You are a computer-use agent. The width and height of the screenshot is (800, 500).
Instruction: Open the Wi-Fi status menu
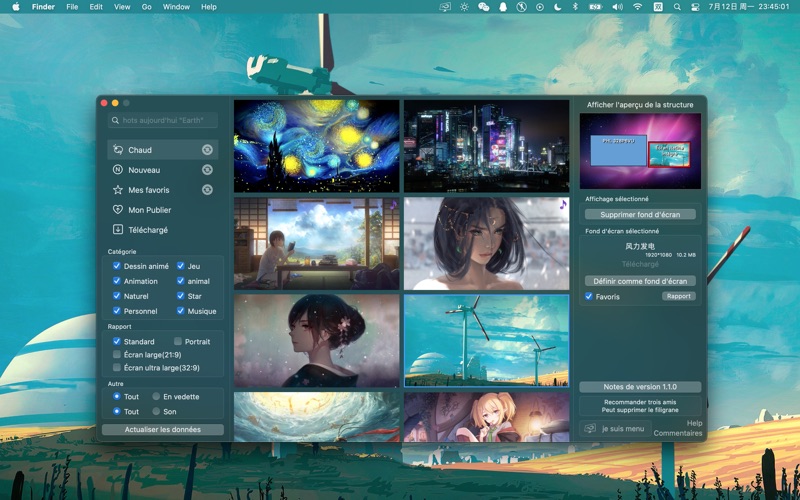(637, 7)
